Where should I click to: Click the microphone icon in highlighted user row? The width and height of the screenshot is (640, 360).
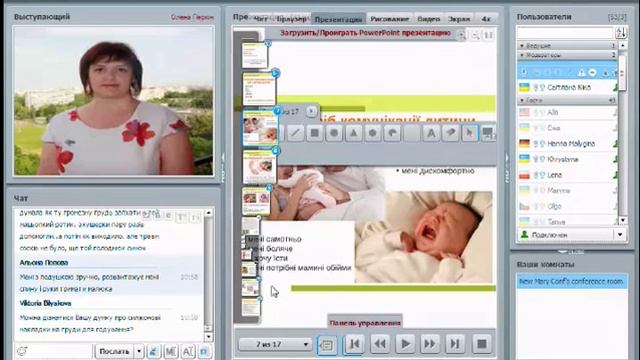pos(524,73)
